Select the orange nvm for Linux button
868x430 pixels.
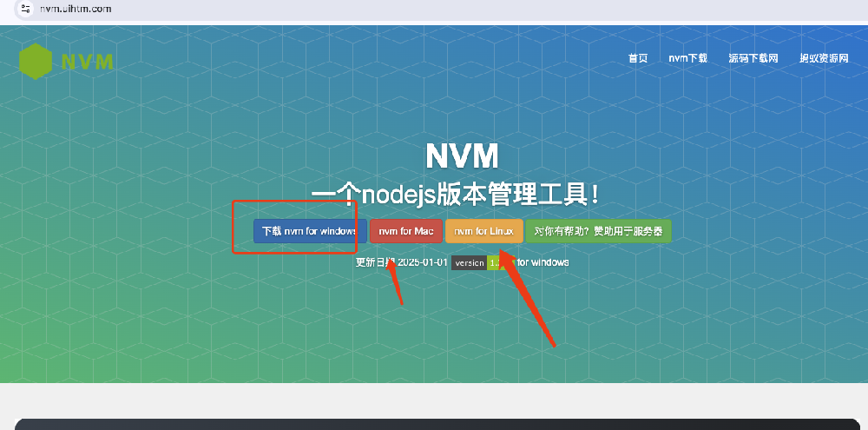click(x=483, y=231)
